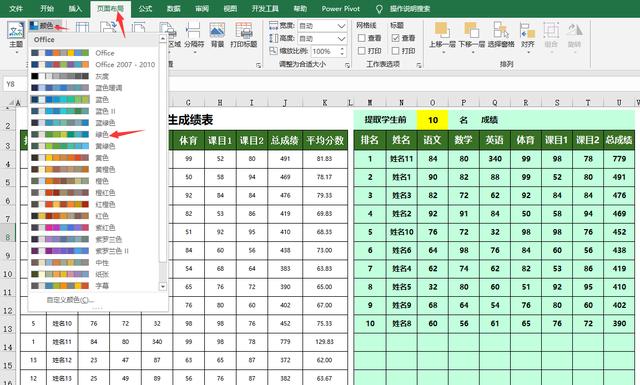
Task: Open the 宽度 (Width) dropdown
Action: click(342, 26)
